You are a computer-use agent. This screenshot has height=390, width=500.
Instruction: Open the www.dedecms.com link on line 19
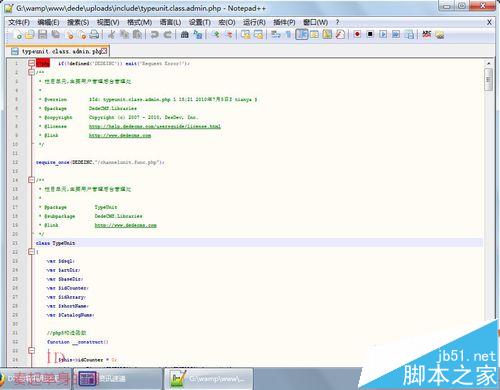[x=126, y=225]
